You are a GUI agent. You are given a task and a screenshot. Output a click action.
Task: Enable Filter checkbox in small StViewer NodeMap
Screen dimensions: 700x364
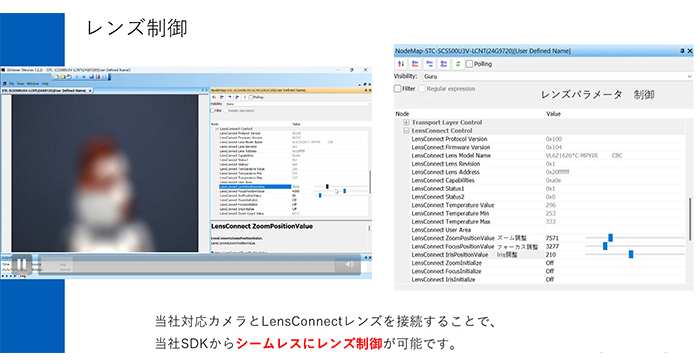213,110
